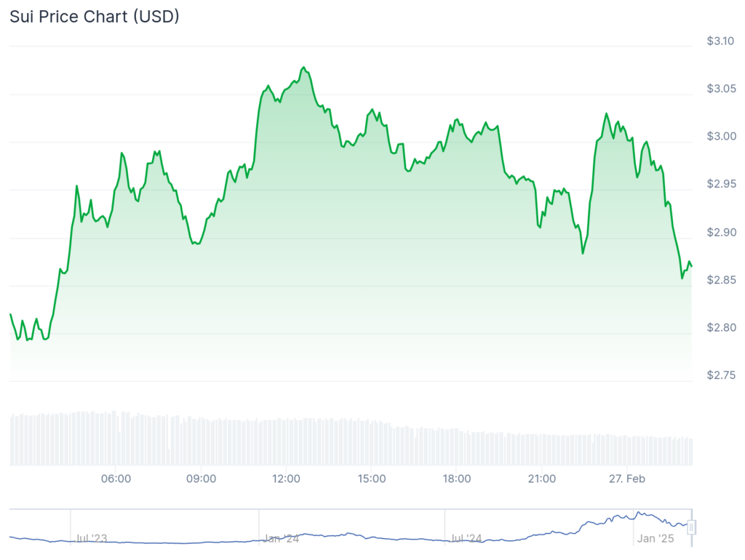Screen dimensions: 745x560
Task: Click the 09:00 time axis label
Action: click(x=201, y=479)
